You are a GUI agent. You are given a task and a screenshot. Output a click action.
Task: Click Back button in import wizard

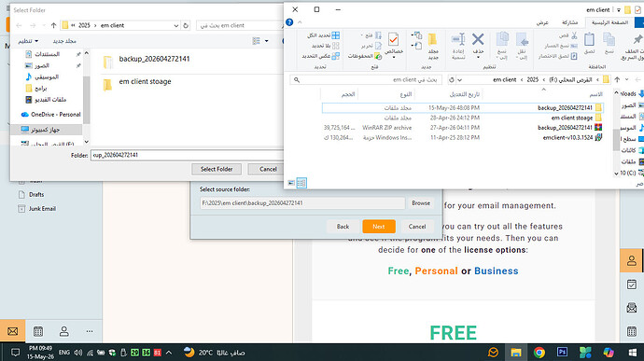pos(343,227)
